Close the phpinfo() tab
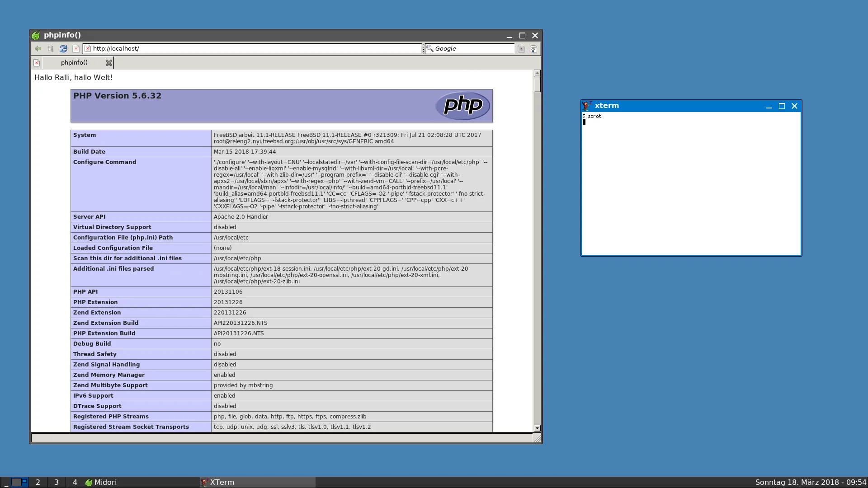Image resolution: width=868 pixels, height=488 pixels. point(109,63)
